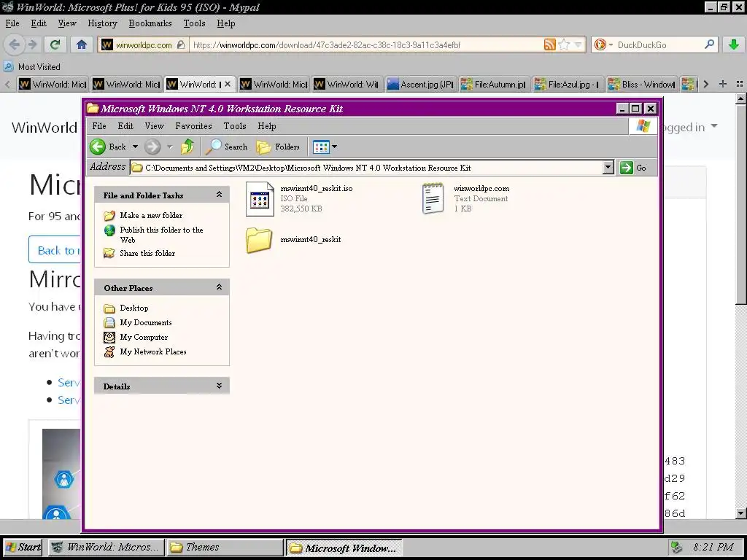Click the Mypal forward arrow button
This screenshot has height=560, width=747.
(x=32, y=44)
